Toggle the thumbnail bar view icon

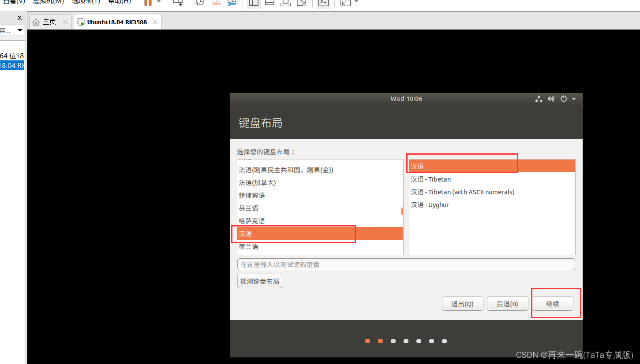(269, 3)
